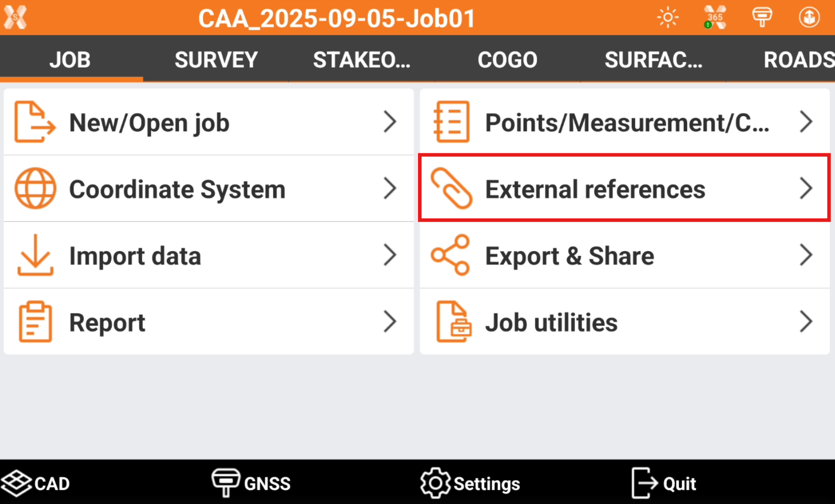Tap the Import data download icon
The width and height of the screenshot is (835, 504).
point(35,255)
